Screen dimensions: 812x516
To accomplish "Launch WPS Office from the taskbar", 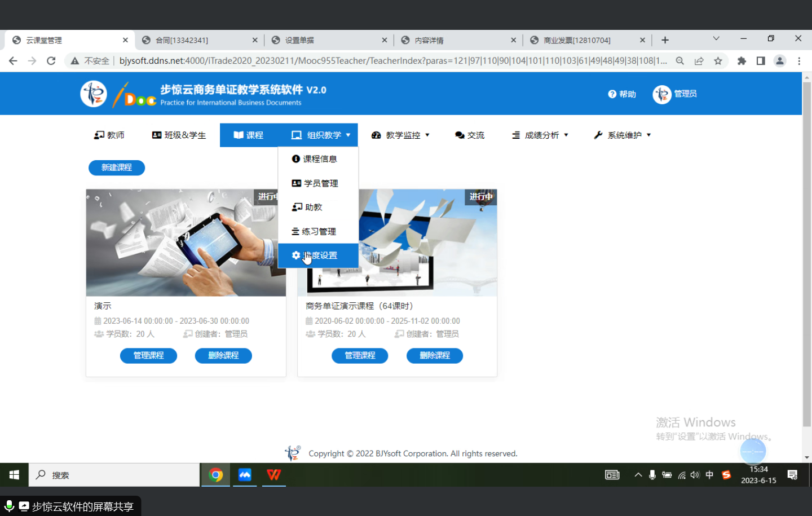I will click(x=274, y=475).
